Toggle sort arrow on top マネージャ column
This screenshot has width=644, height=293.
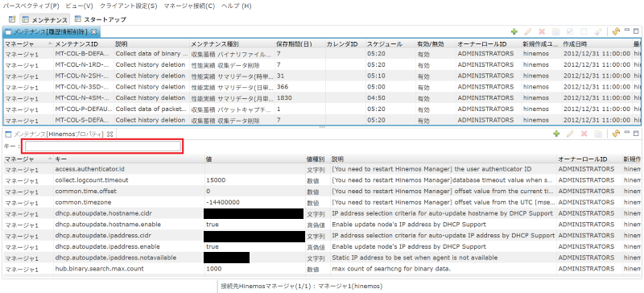coord(50,43)
